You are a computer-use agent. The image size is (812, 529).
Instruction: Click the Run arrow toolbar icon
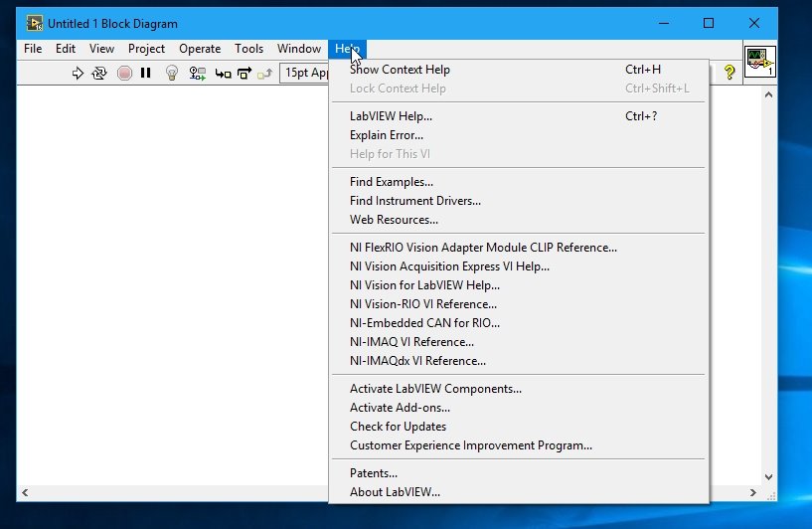coord(78,73)
